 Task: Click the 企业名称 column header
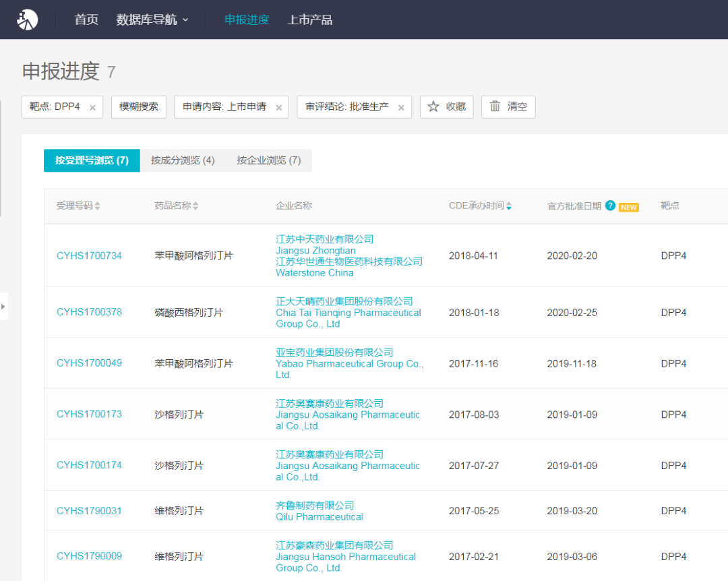(294, 206)
